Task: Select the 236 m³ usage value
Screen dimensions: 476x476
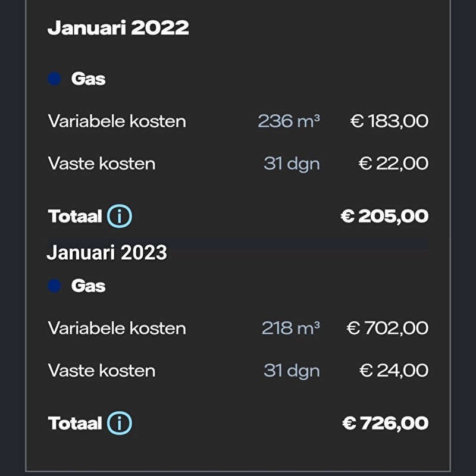Action: tap(289, 121)
